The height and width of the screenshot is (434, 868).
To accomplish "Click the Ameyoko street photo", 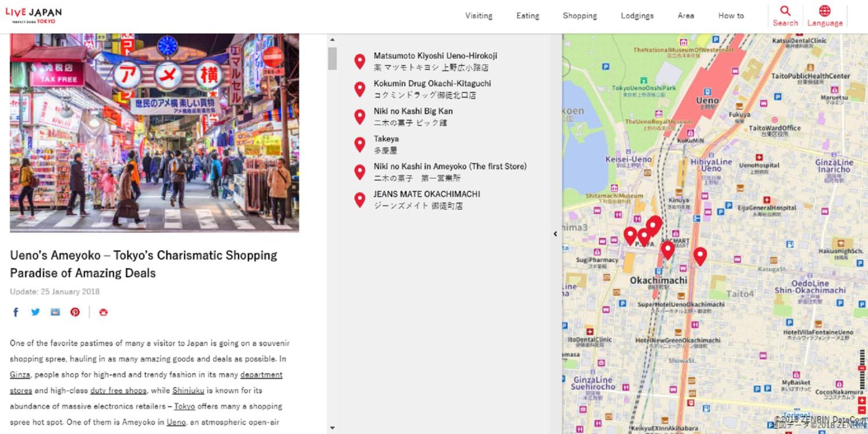I will (x=155, y=133).
